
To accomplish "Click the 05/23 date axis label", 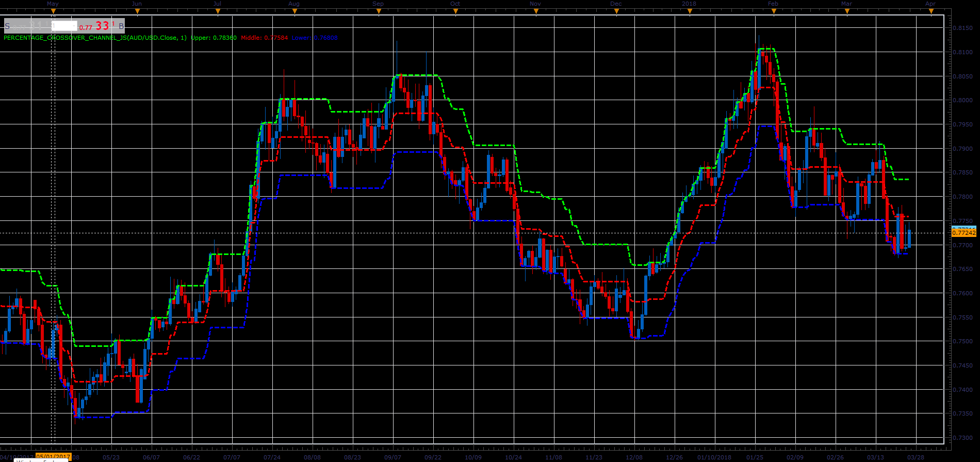I will click(111, 457).
